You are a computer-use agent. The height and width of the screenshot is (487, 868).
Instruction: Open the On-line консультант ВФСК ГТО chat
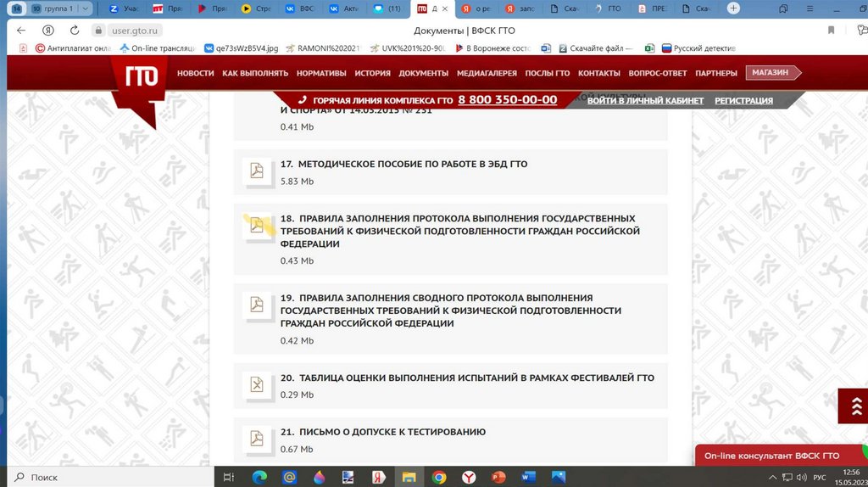tap(771, 456)
